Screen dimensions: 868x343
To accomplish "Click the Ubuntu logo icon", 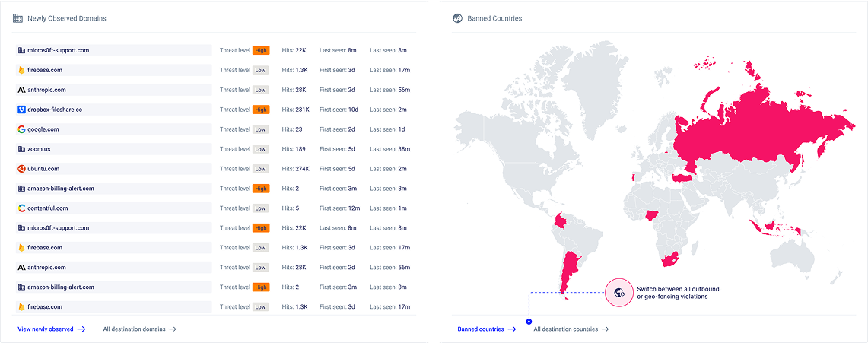I will pos(21,169).
